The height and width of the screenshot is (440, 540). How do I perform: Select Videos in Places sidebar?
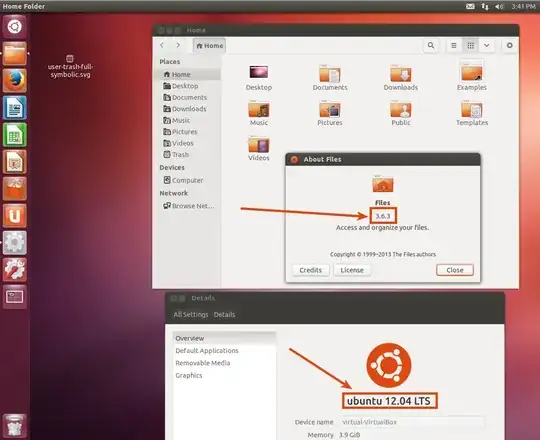point(188,143)
